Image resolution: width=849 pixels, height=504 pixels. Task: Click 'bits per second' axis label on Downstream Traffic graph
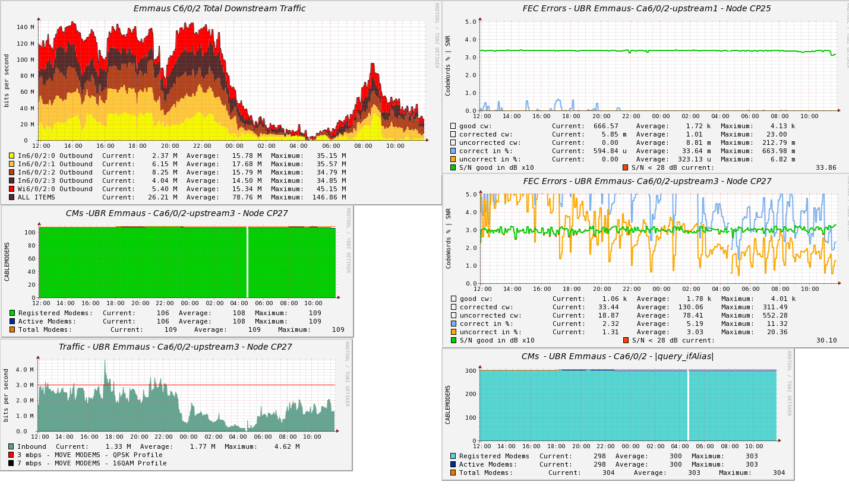click(7, 81)
